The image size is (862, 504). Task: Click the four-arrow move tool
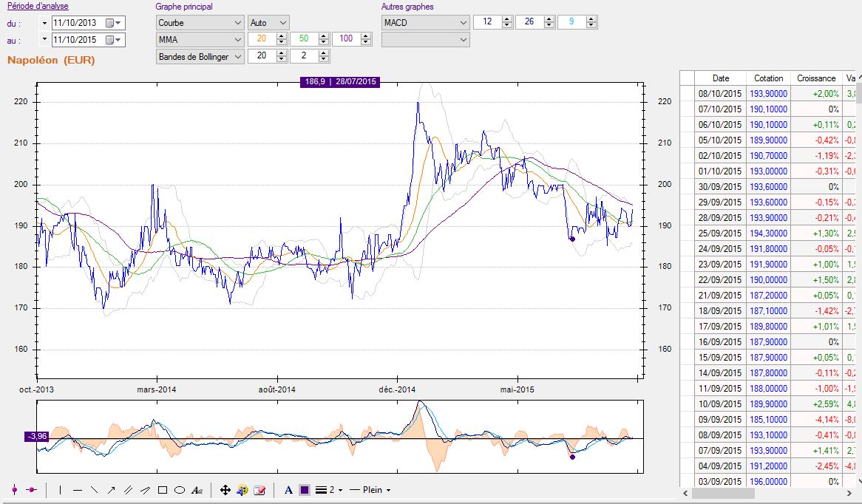coord(225,490)
